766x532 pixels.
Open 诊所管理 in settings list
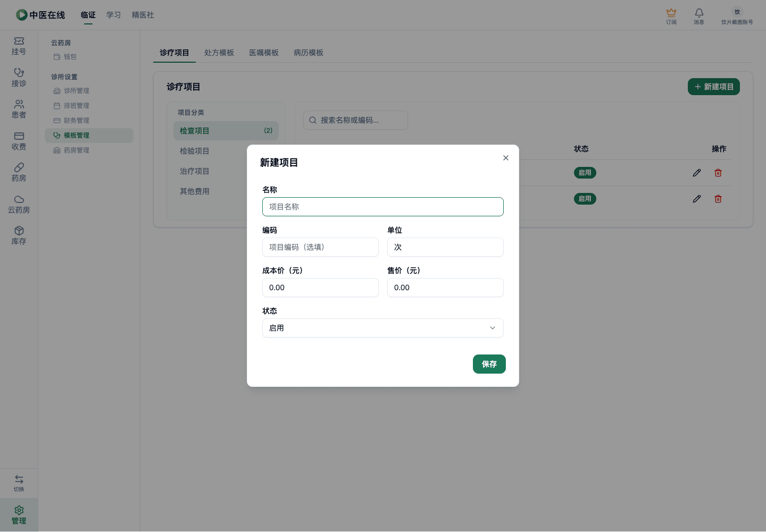tap(89, 91)
